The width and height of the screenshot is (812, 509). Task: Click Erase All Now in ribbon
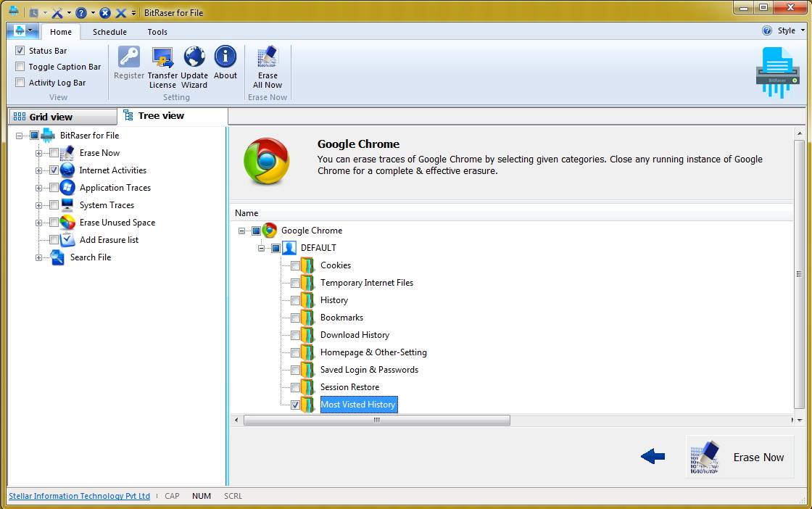click(268, 67)
